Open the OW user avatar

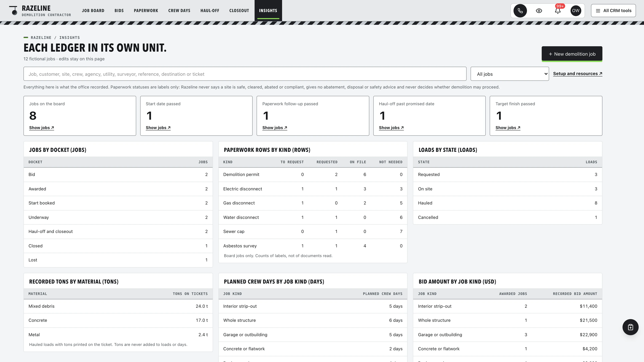(x=576, y=11)
